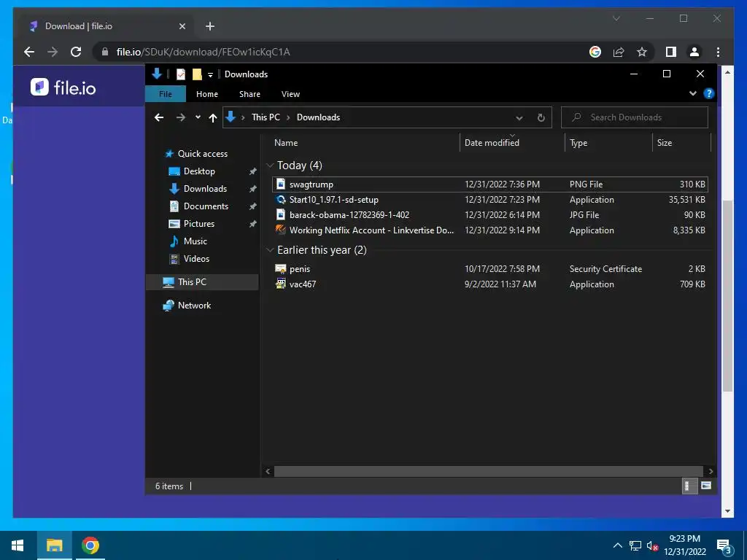
Task: Reload the file.io page in Chrome
Action: [76, 52]
